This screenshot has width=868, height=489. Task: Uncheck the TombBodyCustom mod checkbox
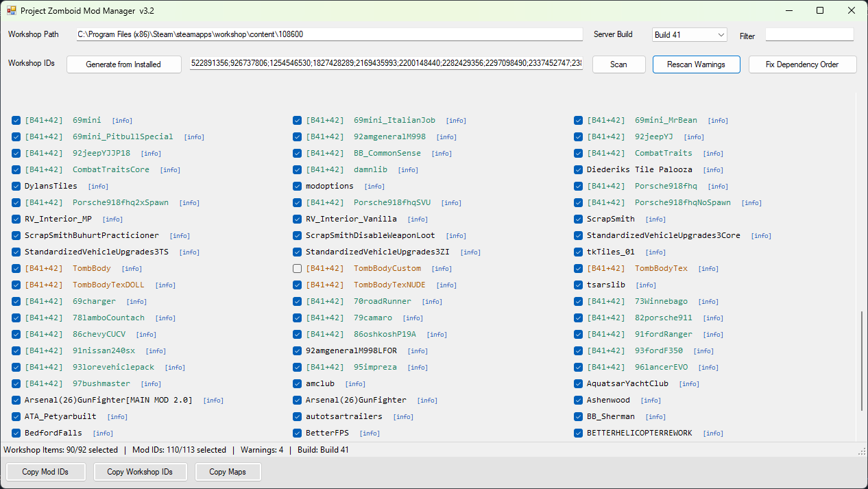pyautogui.click(x=297, y=268)
